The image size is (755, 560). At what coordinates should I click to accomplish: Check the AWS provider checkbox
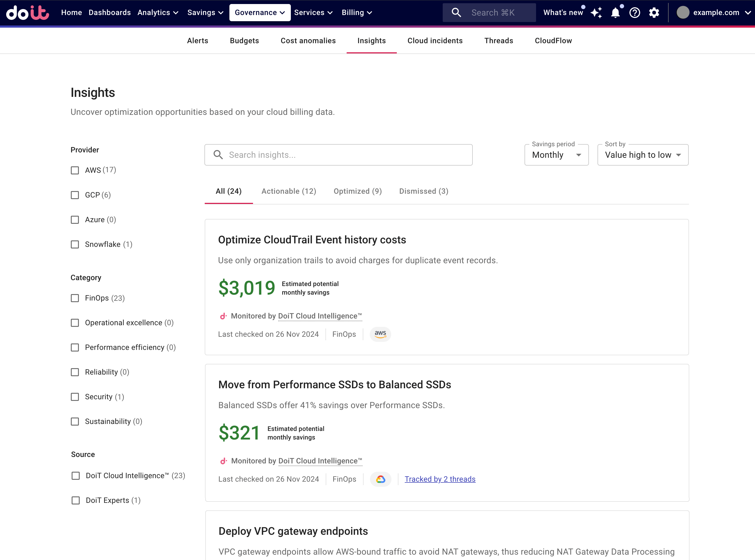tap(75, 170)
